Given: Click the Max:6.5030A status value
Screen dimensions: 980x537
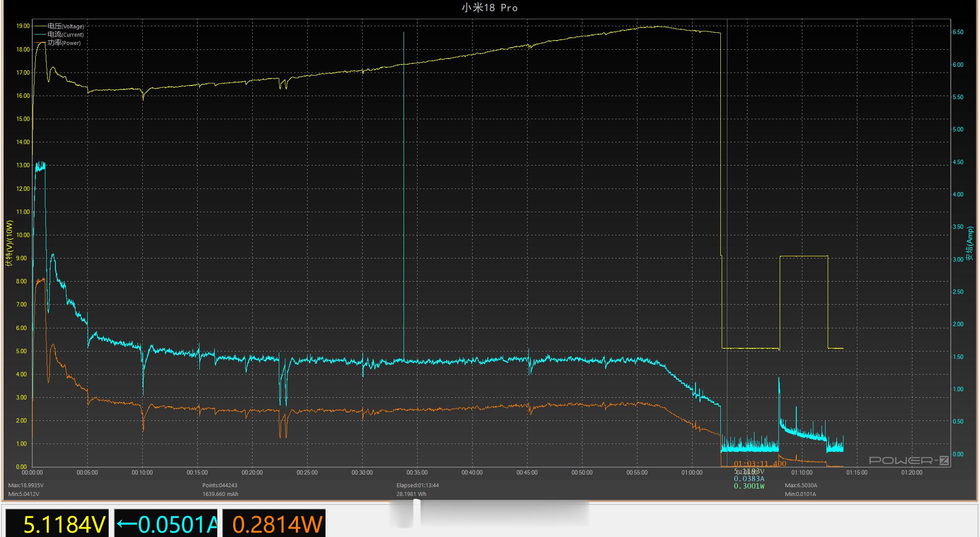Looking at the screenshot, I should (x=801, y=485).
